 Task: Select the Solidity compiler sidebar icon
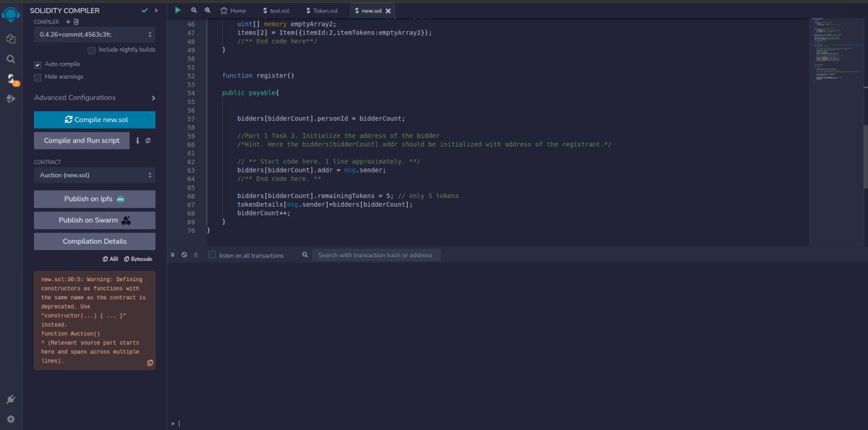(x=11, y=79)
